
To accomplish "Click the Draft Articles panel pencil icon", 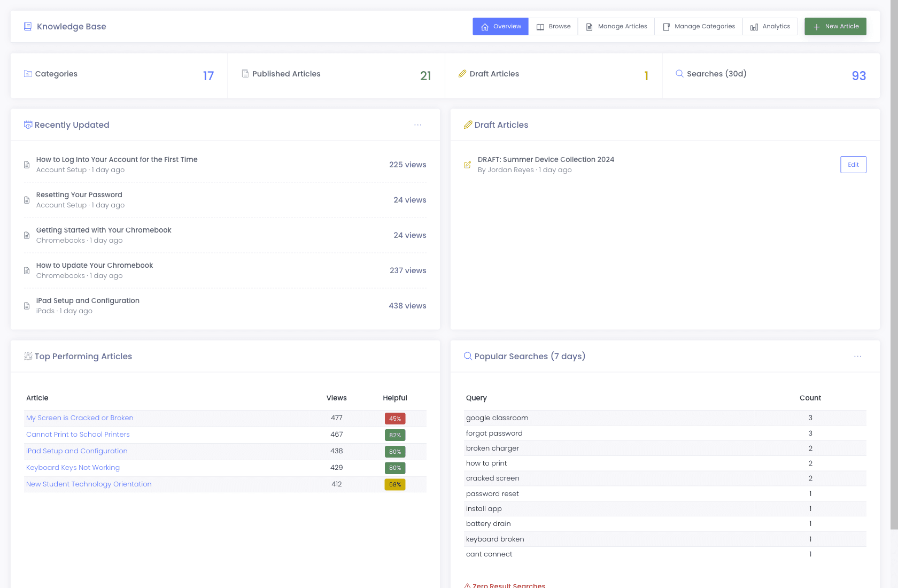I will click(x=468, y=125).
